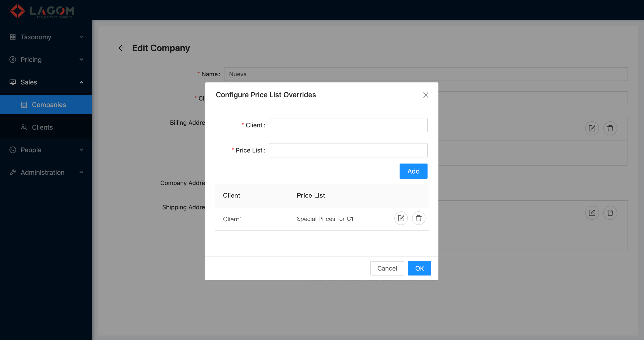The height and width of the screenshot is (340, 644).
Task: Collapse the Sales menu section
Action: click(46, 82)
